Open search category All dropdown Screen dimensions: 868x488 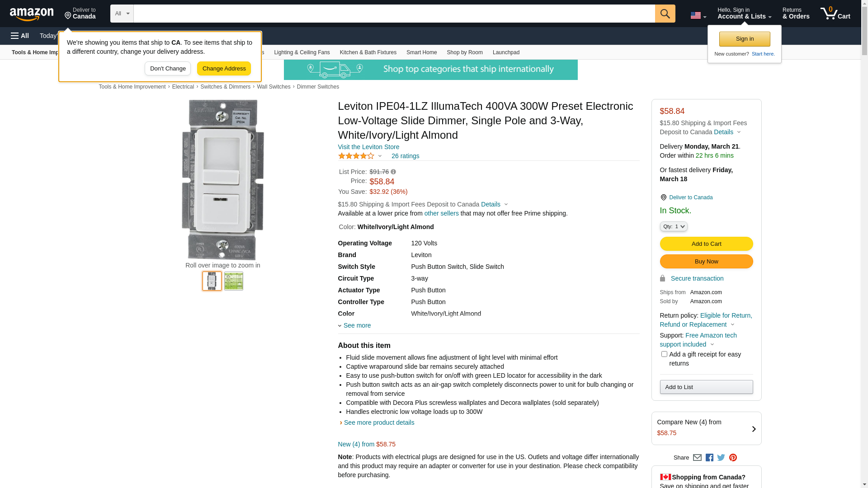pyautogui.click(x=122, y=14)
